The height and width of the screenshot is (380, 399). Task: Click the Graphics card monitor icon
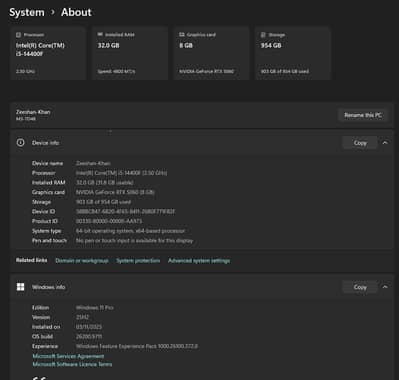click(x=182, y=34)
